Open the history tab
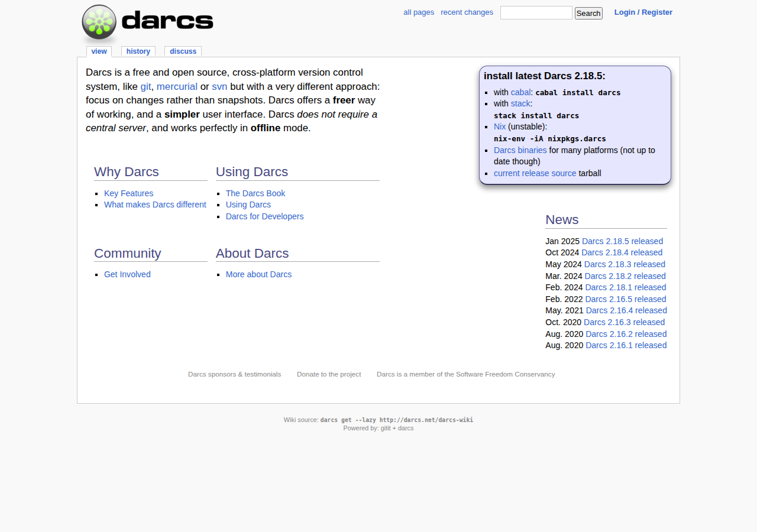The width and height of the screenshot is (757, 532). click(x=138, y=51)
